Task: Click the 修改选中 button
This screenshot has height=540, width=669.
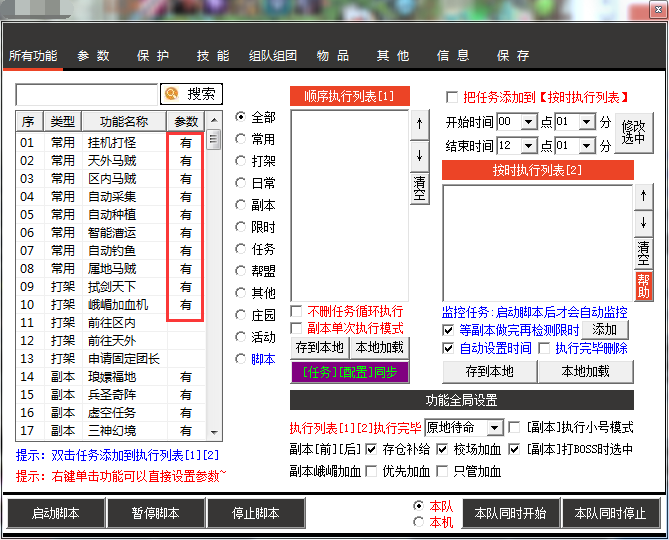Action: click(634, 133)
